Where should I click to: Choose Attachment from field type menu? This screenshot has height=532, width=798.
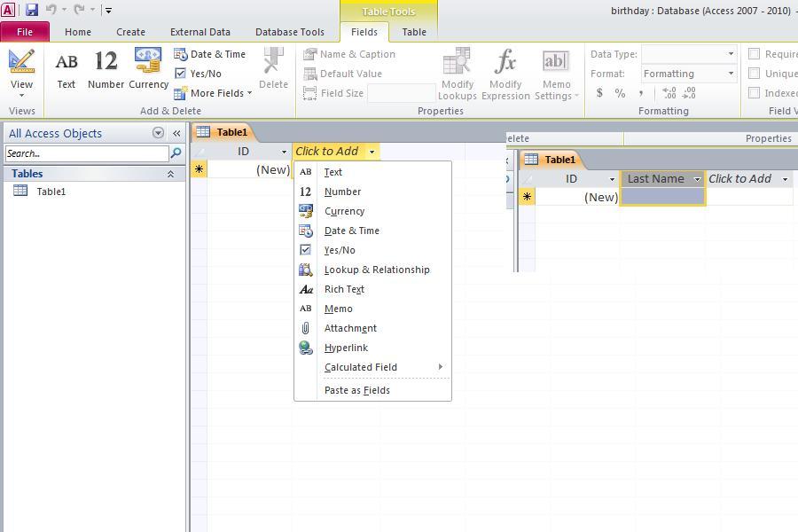coord(372,328)
